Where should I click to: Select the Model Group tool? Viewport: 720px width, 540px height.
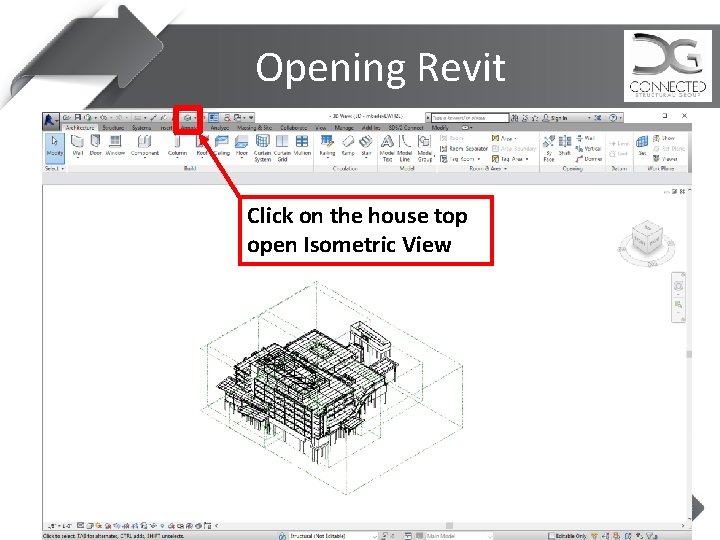click(x=425, y=148)
